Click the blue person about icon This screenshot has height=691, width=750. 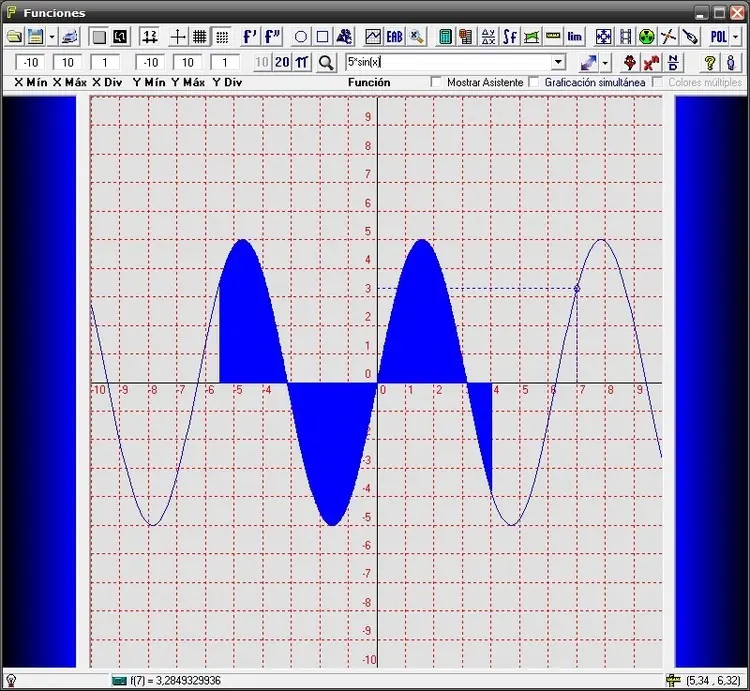pos(731,63)
